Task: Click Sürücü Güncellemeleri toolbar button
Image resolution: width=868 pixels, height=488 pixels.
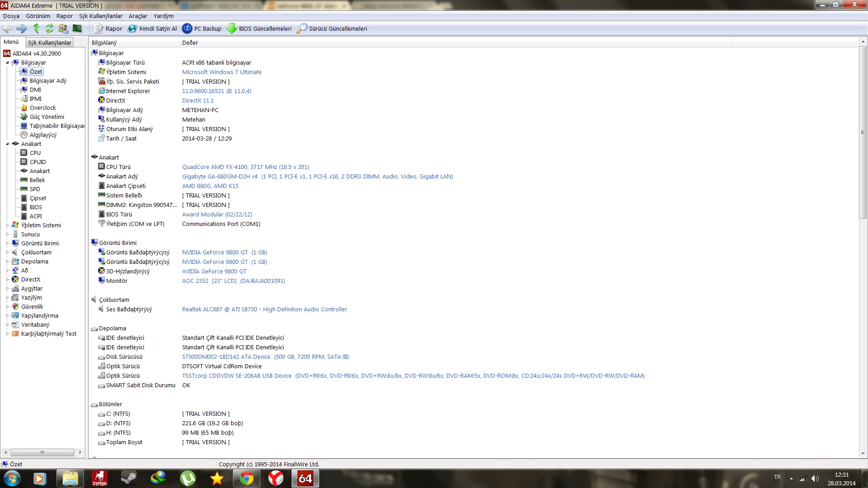Action: 332,28
